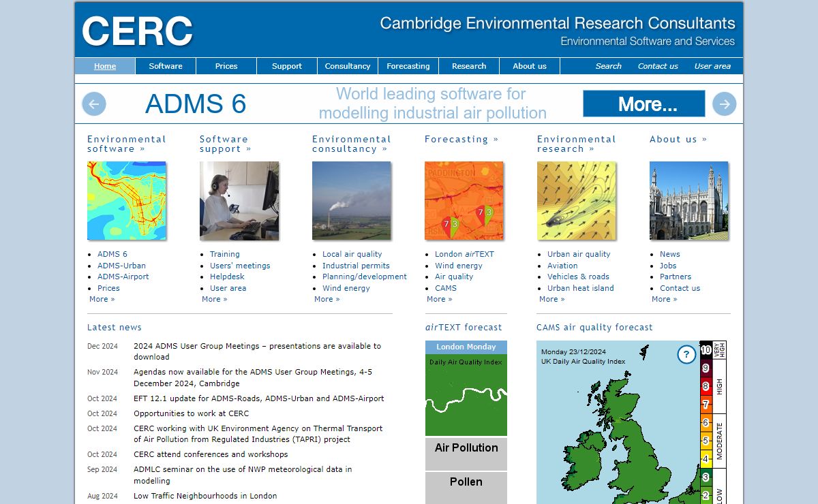
Task: Click the More... banner button
Action: pyautogui.click(x=644, y=104)
